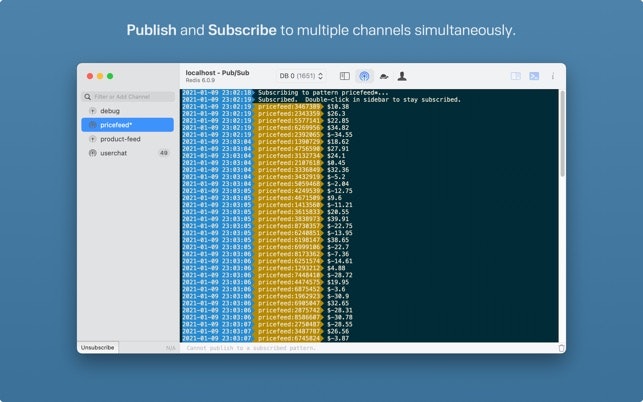Open the DB 0 database selector
The height and width of the screenshot is (402, 643).
pyautogui.click(x=301, y=76)
